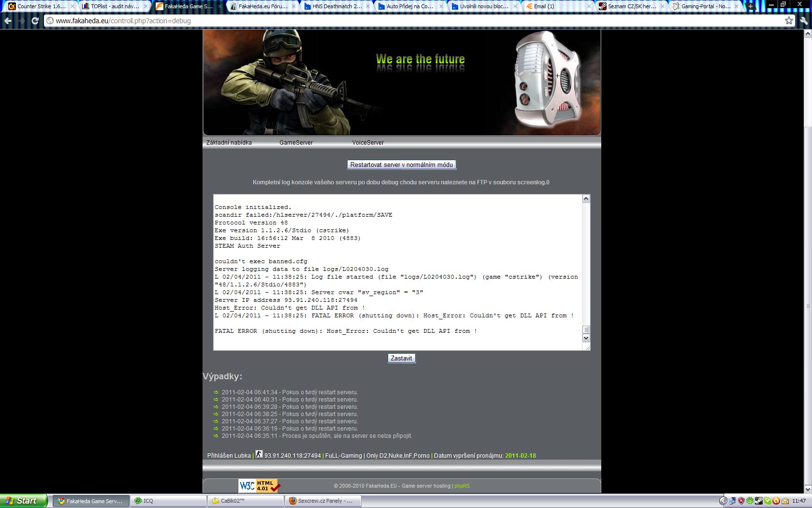812x508 pixels.
Task: Open the ICQ taskbar button
Action: [169, 501]
